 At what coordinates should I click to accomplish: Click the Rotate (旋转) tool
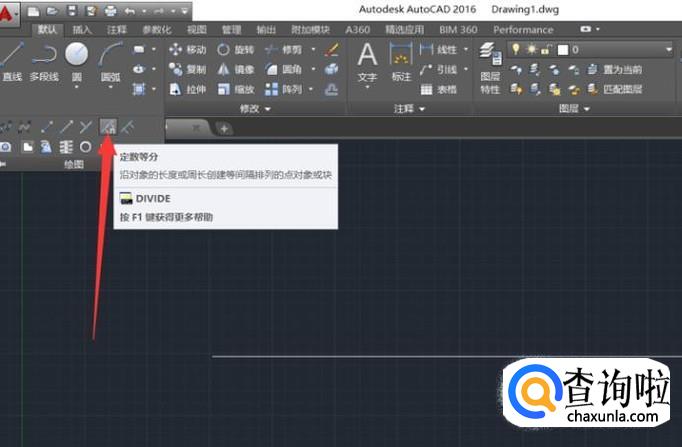tap(235, 50)
